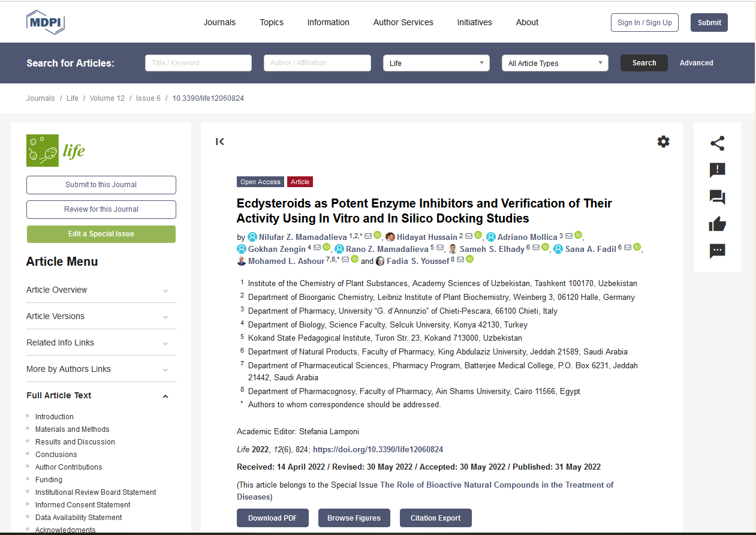Open the ORCID icon after Nilufar Z. Mamadalieva
The height and width of the screenshot is (535, 756).
point(378,235)
